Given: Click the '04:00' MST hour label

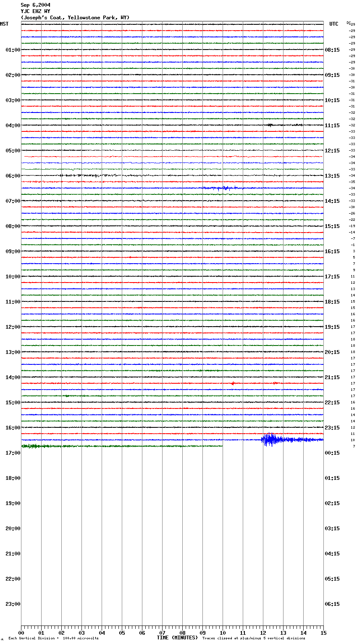Looking at the screenshot, I should pos(13,126).
